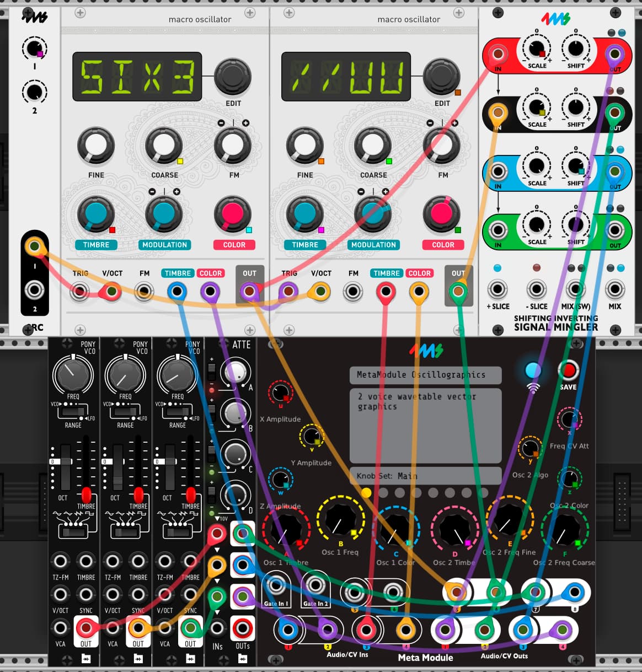Toggle the waveform selector switch on the leftmost Pony VCO
The height and width of the screenshot is (672, 642).
pos(74,532)
